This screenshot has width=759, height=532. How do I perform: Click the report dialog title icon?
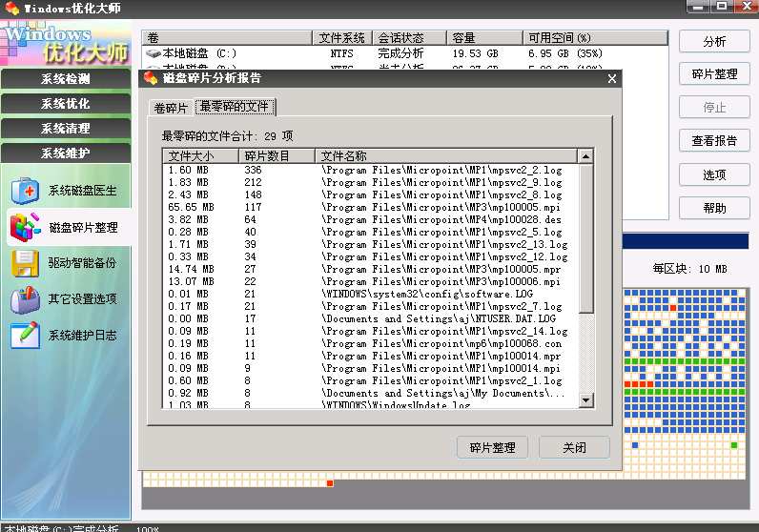(151, 78)
